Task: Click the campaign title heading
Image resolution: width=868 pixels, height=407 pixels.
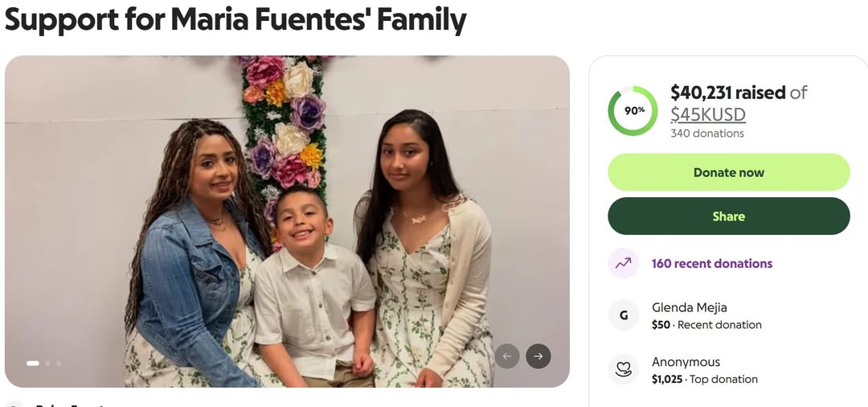Action: (x=235, y=19)
